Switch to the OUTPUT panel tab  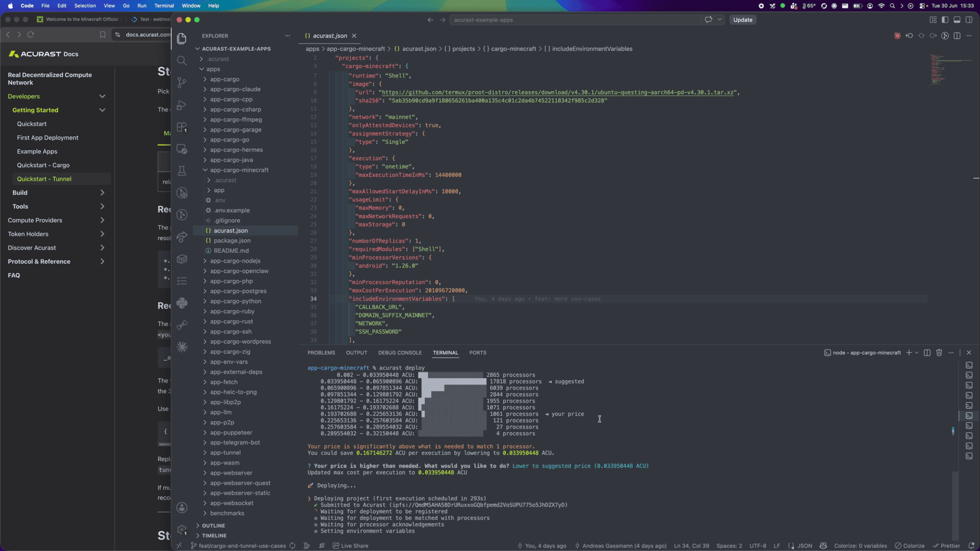tap(356, 353)
